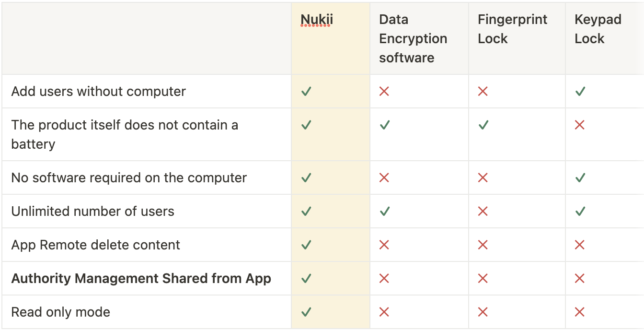
Task: Click Keypad Lock checkmark in Add users row
Action: 580,91
